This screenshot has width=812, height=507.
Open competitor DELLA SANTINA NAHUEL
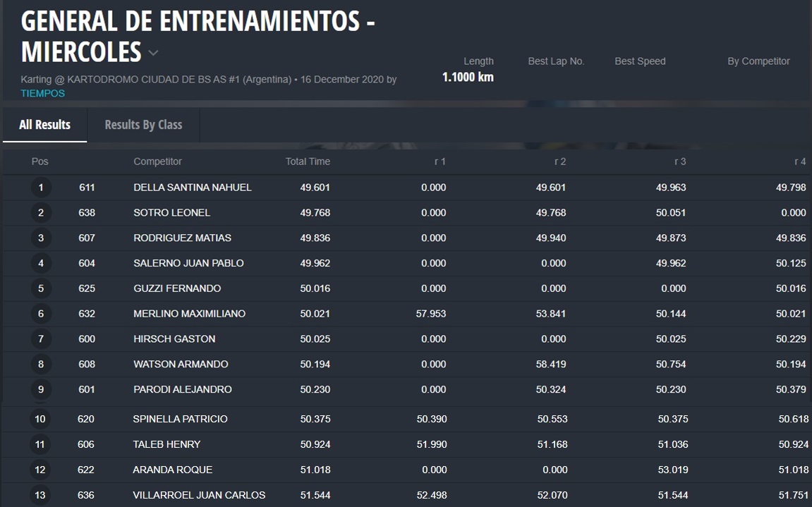click(192, 188)
